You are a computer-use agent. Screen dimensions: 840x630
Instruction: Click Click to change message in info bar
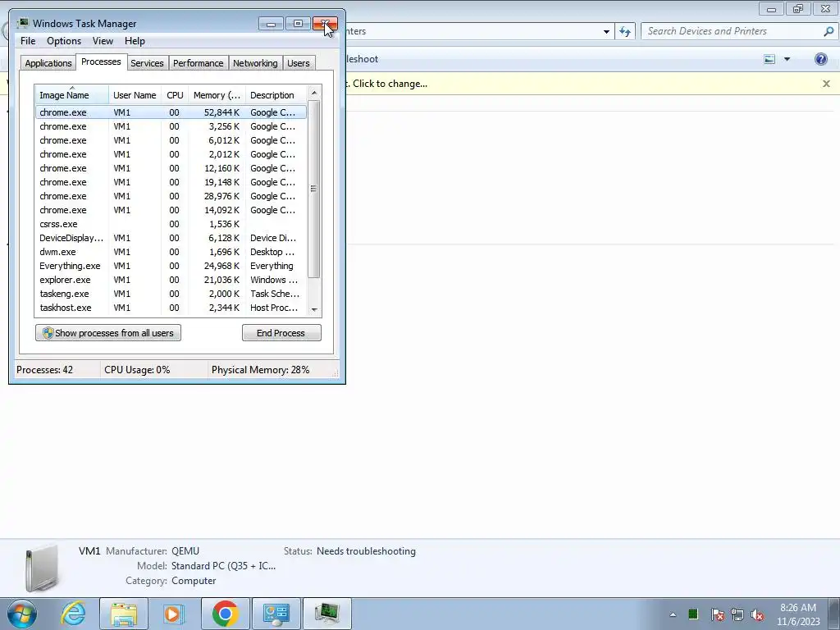point(390,84)
